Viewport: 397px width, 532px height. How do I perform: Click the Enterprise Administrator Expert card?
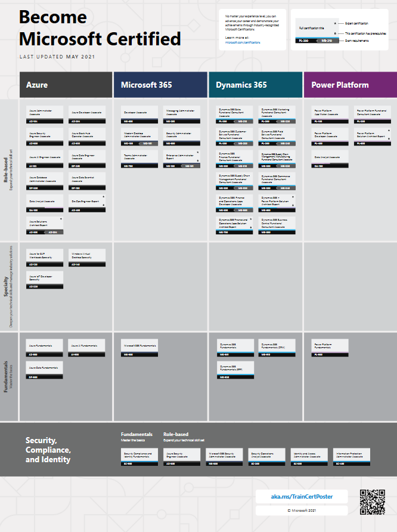pos(182,159)
